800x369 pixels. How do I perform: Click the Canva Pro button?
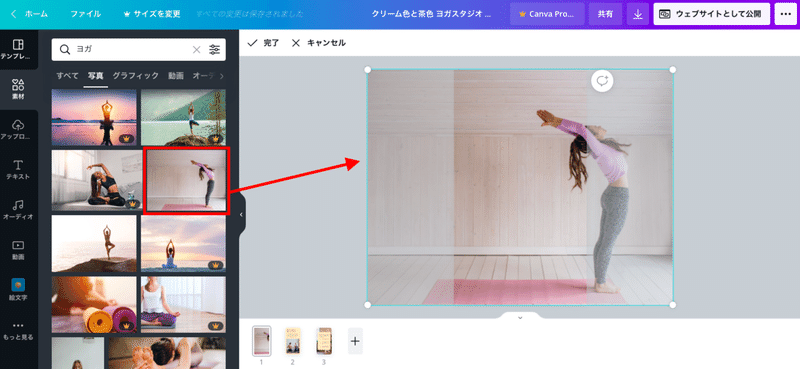click(547, 14)
